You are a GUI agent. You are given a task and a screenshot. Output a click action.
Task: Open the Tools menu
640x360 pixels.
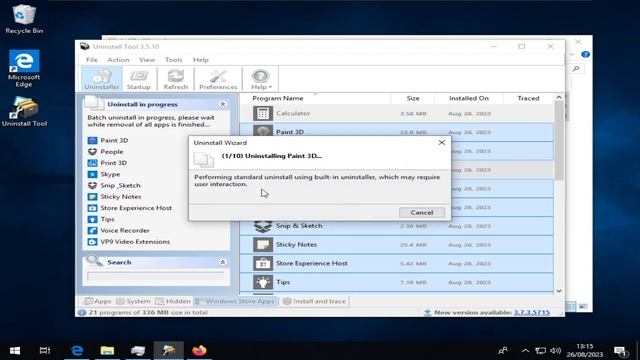point(173,60)
